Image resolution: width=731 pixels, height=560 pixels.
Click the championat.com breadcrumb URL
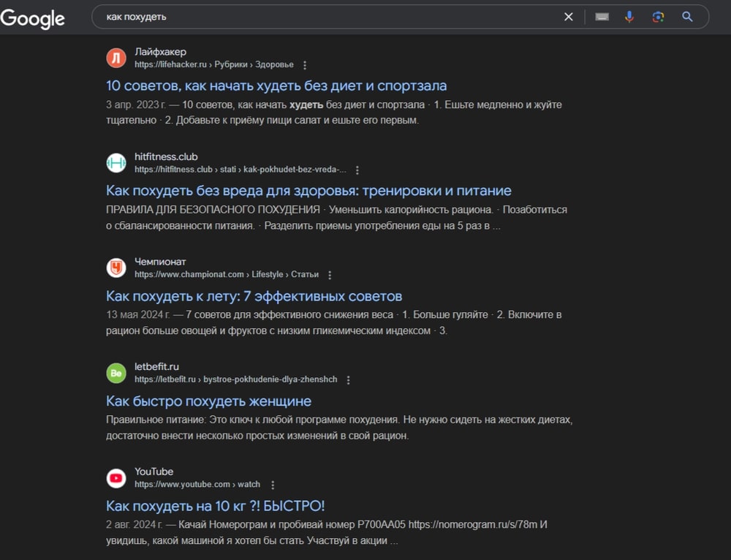point(227,274)
